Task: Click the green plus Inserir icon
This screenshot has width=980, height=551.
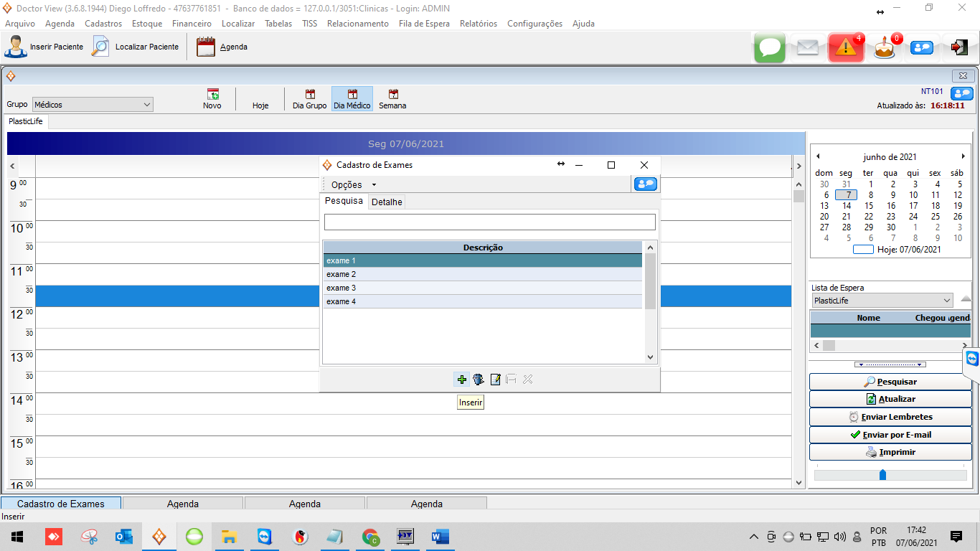Action: [x=462, y=380]
